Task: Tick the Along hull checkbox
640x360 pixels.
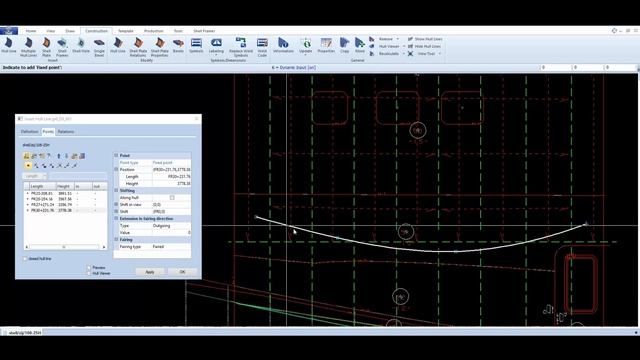Action: [172, 198]
